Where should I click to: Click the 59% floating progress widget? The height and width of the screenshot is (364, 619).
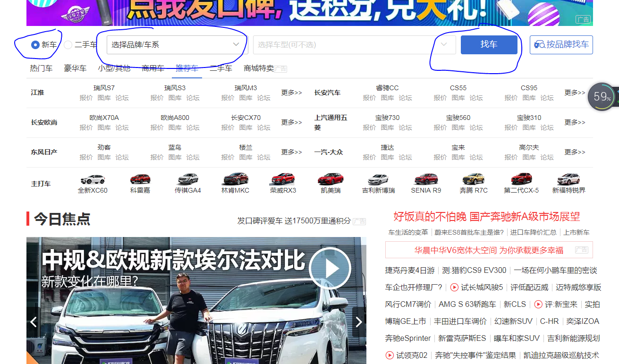click(x=602, y=97)
